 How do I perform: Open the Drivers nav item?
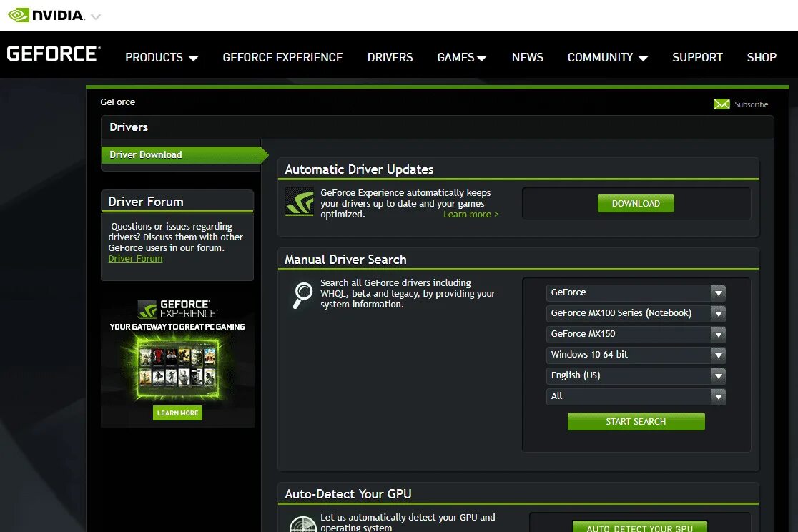[390, 57]
